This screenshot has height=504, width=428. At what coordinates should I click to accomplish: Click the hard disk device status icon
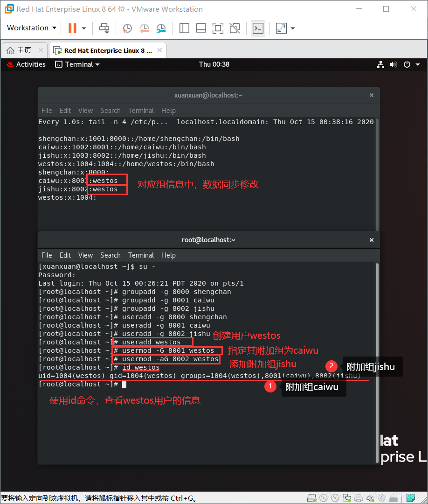coord(312,498)
